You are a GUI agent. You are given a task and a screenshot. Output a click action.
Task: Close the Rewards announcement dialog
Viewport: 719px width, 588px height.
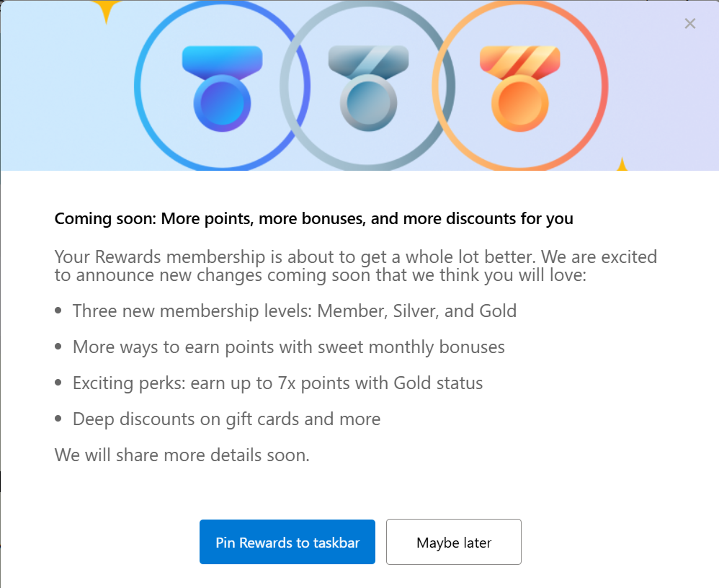[689, 23]
